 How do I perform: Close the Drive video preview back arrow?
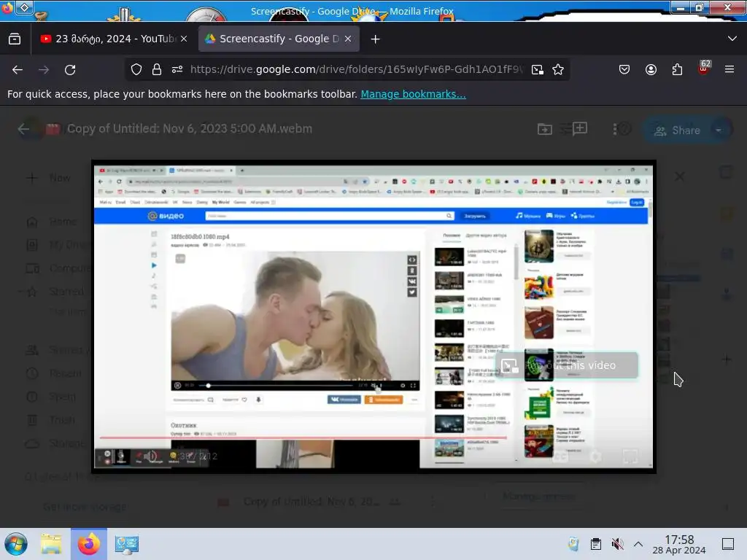(23, 129)
